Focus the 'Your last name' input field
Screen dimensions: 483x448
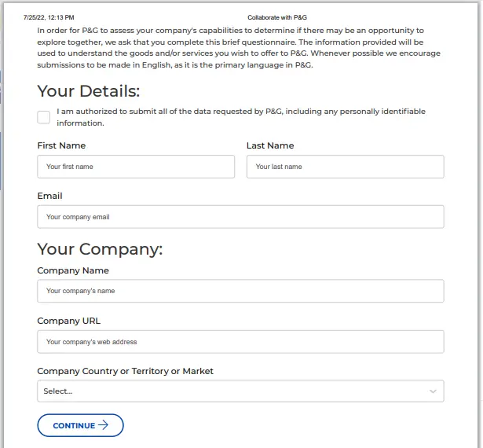tap(346, 167)
